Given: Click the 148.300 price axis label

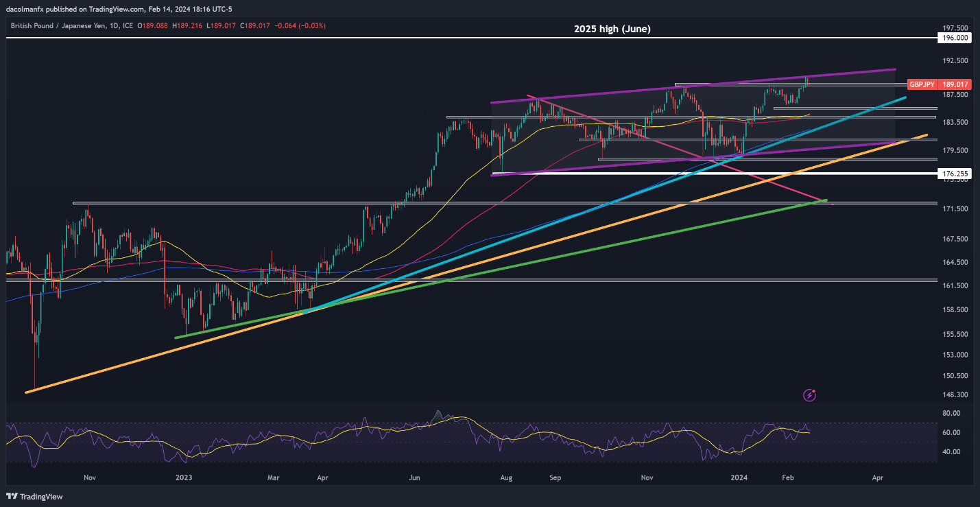Looking at the screenshot, I should click(955, 394).
